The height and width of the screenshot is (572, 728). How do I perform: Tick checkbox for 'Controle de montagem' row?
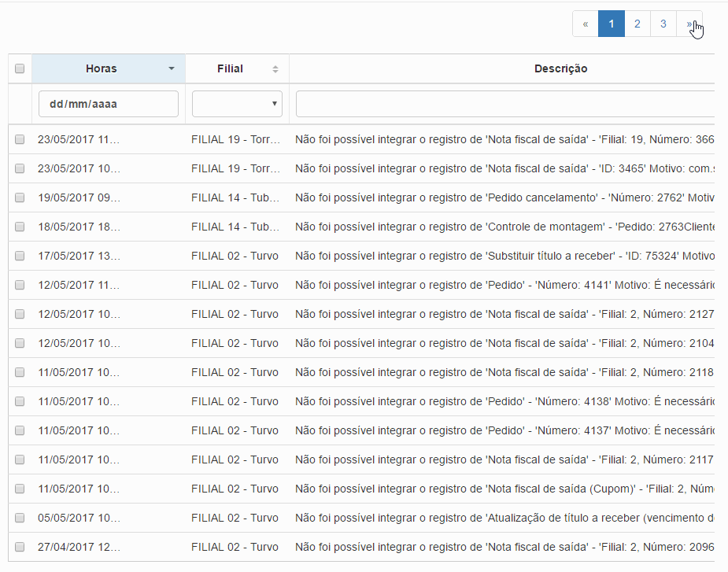(x=20, y=227)
